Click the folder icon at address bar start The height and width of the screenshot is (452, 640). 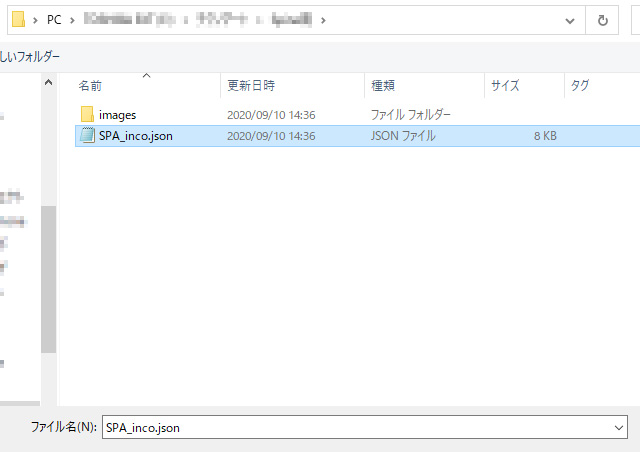click(16, 20)
